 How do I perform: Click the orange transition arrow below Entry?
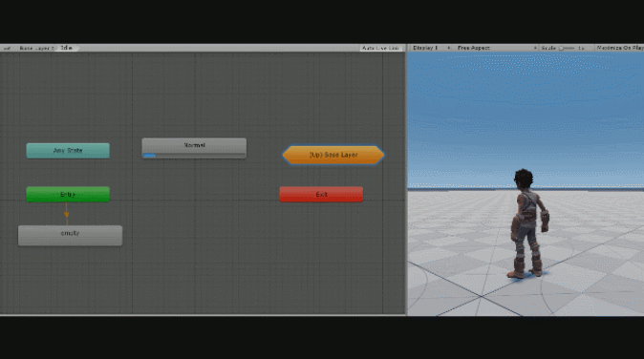[67, 214]
